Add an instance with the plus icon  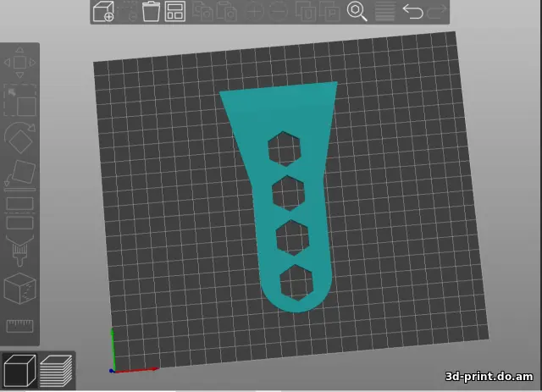[254, 11]
